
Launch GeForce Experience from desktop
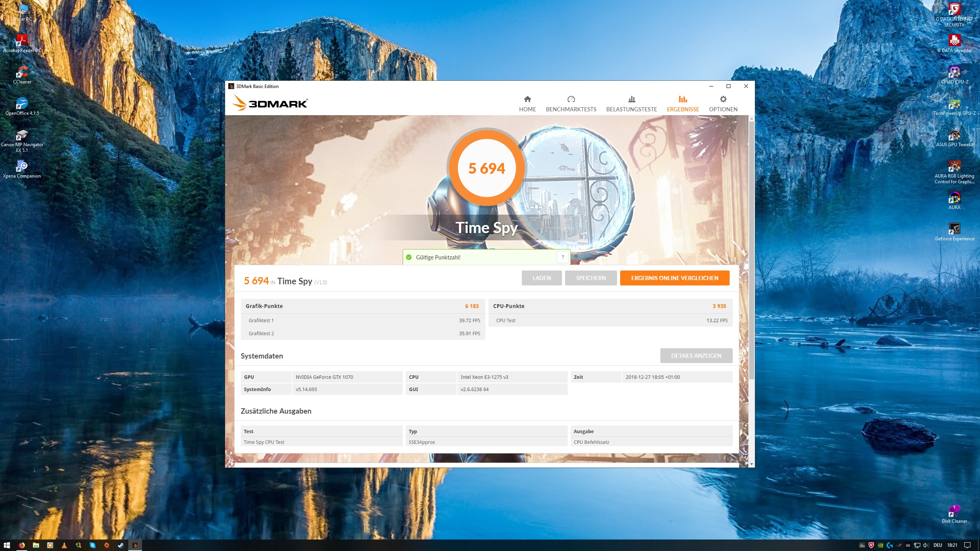pos(954,231)
